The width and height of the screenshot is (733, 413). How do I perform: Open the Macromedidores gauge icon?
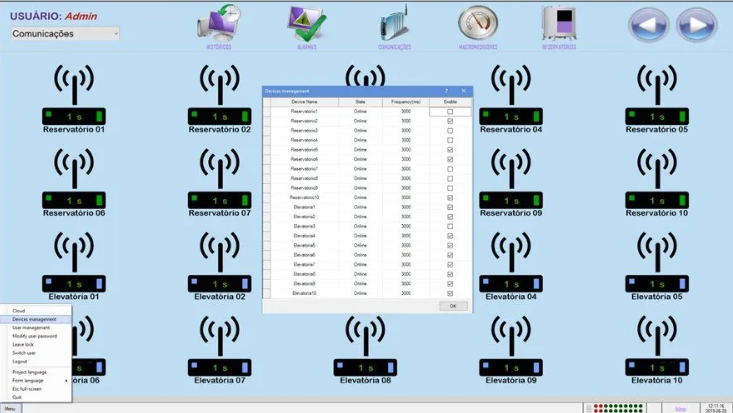click(477, 24)
